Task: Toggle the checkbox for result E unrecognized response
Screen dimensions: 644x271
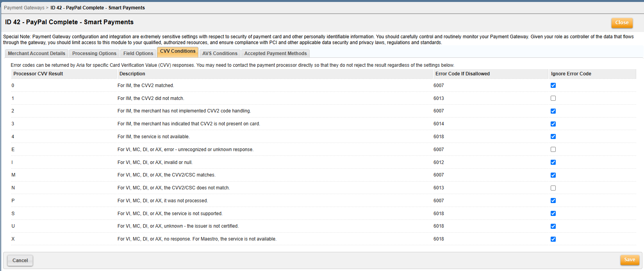Action: click(x=553, y=150)
